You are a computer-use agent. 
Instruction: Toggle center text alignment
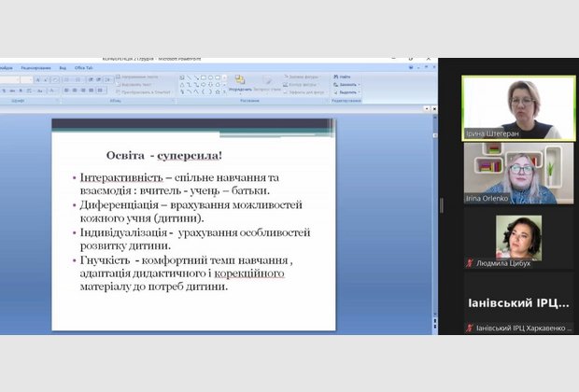coord(75,90)
